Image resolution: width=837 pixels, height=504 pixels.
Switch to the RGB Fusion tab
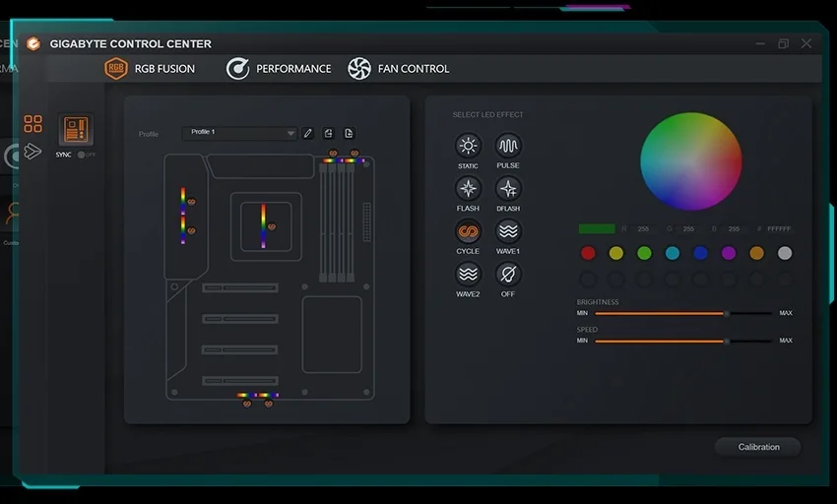coord(150,69)
